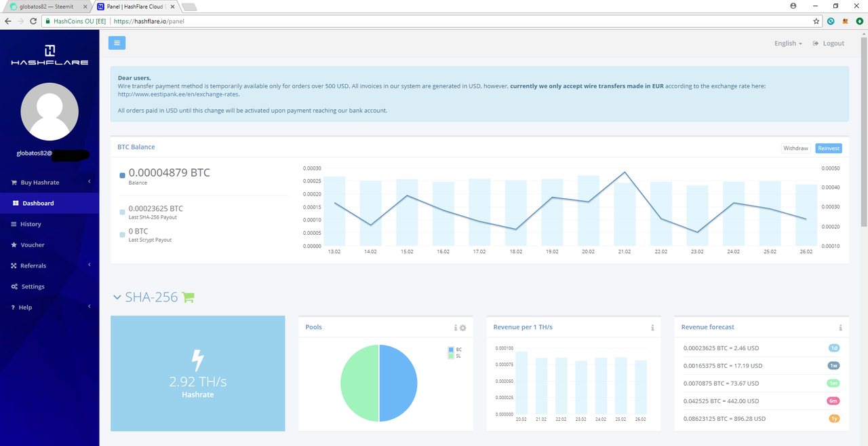Click the hamburger menu toggle button
Screen dimensions: 868x446
coord(117,43)
